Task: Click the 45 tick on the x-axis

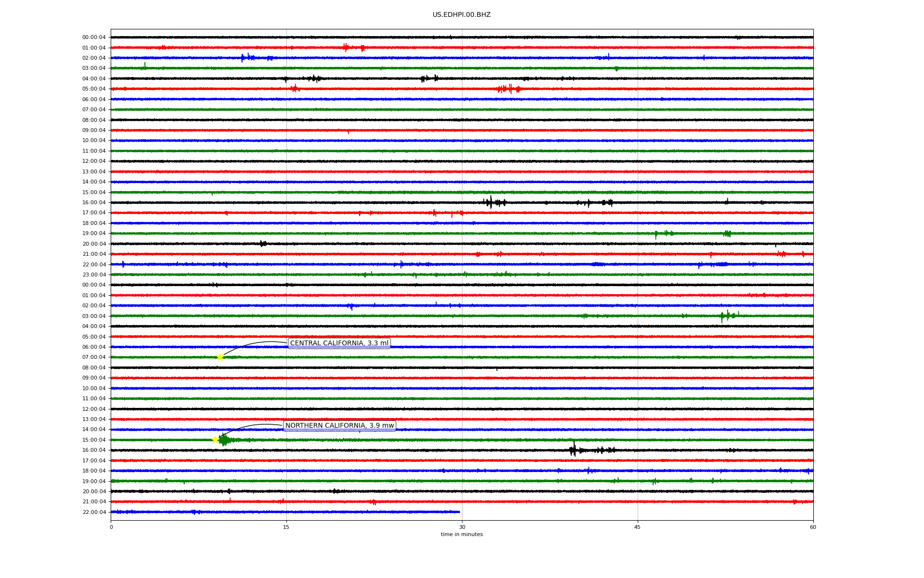Action: [x=637, y=527]
